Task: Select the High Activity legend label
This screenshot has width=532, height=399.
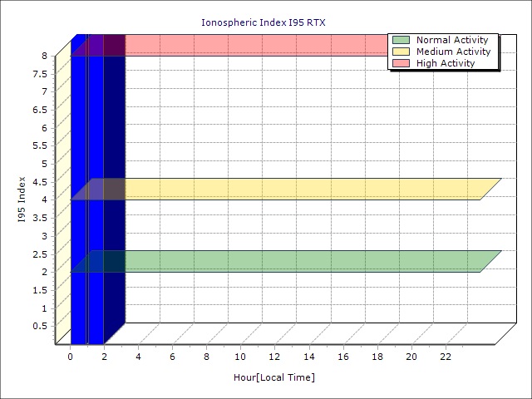Action: tap(446, 63)
